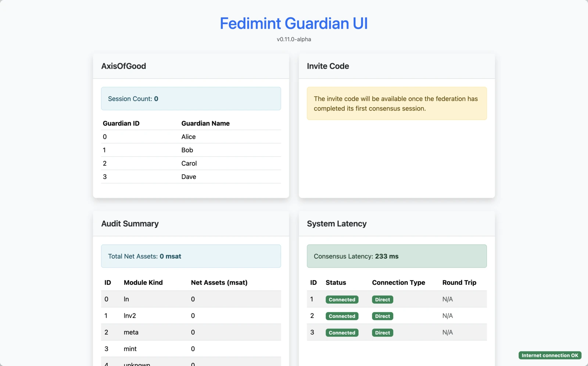588x366 pixels.
Task: Click the invite code availability notice
Action: click(x=397, y=103)
